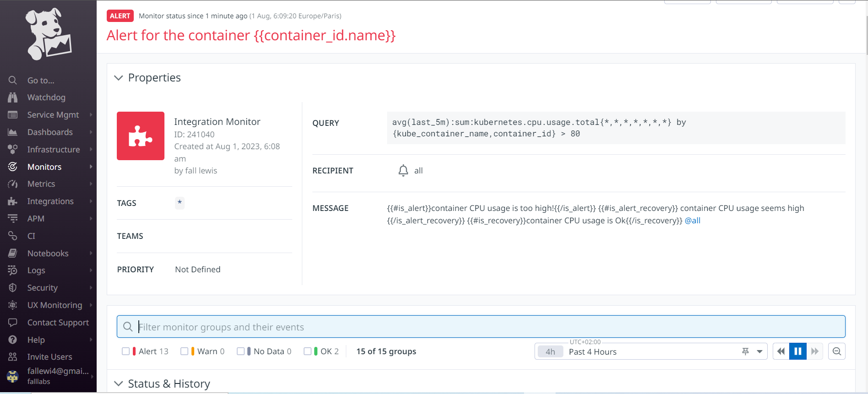Open the Dashboards menu in the sidebar

50,132
